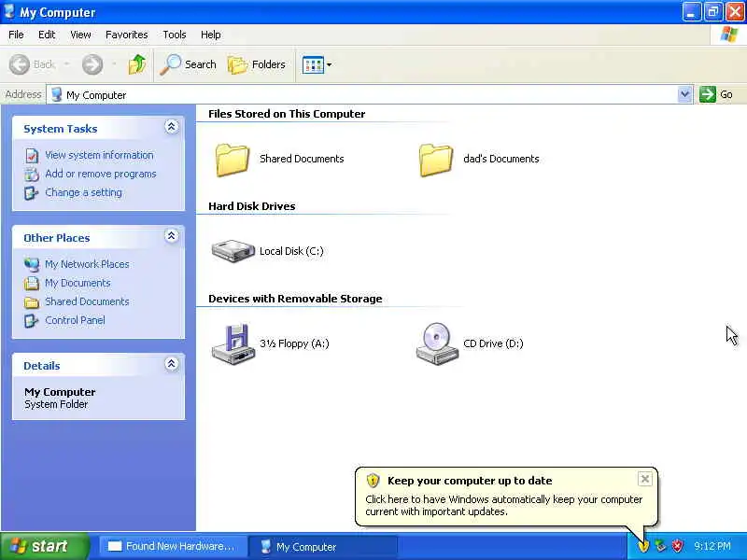Click My Computer taskbar button

pos(323,546)
